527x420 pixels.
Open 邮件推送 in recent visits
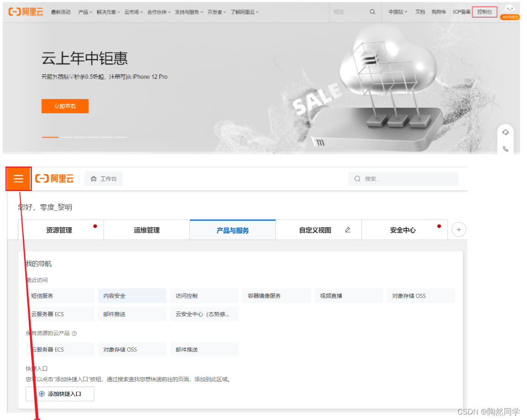click(x=132, y=314)
